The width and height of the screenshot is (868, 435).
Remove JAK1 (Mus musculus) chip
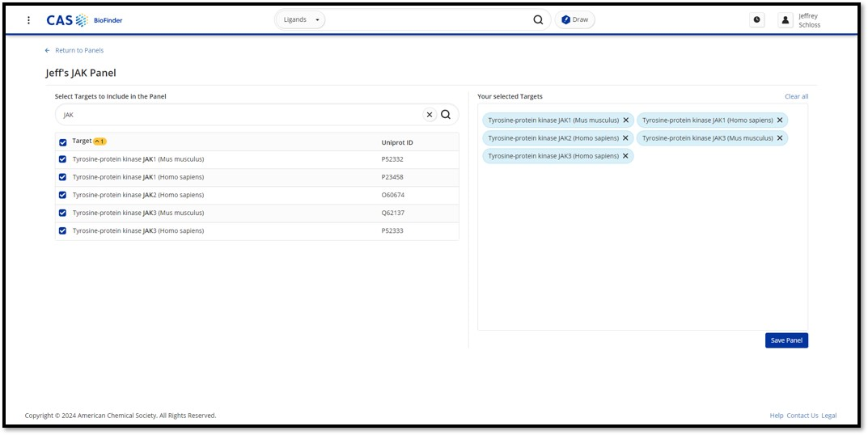tap(625, 120)
